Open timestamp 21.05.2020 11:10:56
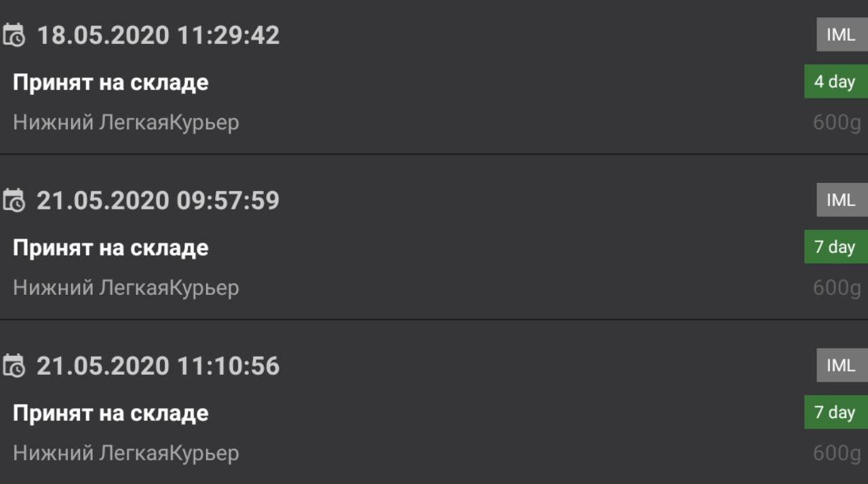Image resolution: width=868 pixels, height=484 pixels. [158, 366]
